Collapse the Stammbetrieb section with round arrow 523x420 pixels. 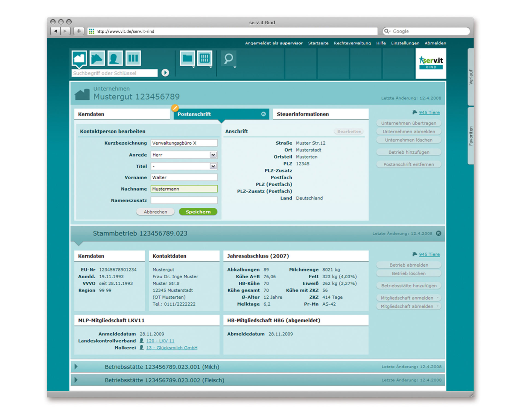click(x=439, y=233)
